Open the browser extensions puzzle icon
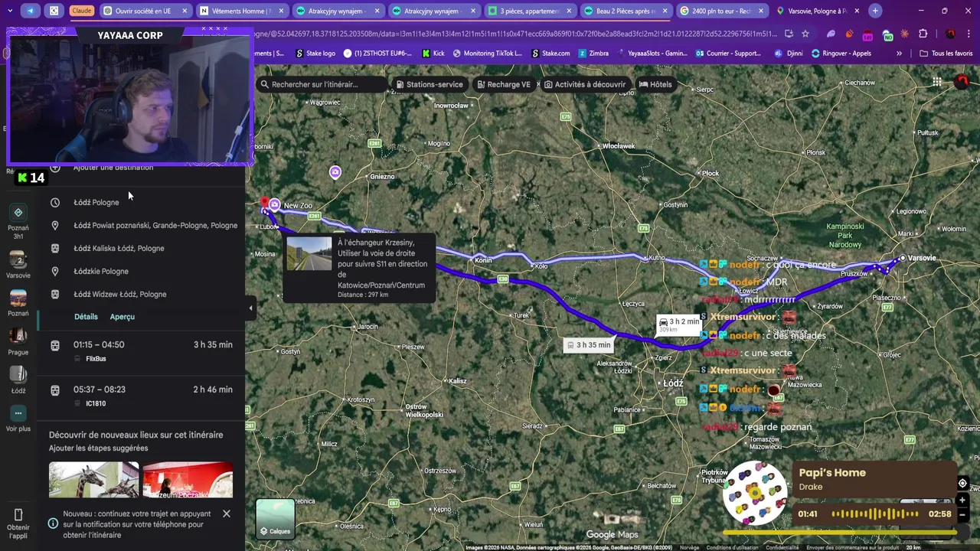Image resolution: width=980 pixels, height=551 pixels. coord(923,34)
